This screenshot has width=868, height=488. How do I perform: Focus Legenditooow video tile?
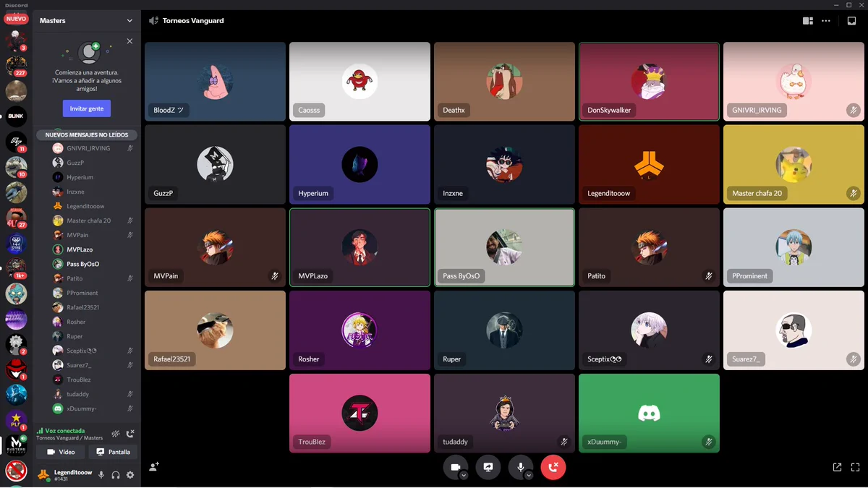tap(649, 164)
